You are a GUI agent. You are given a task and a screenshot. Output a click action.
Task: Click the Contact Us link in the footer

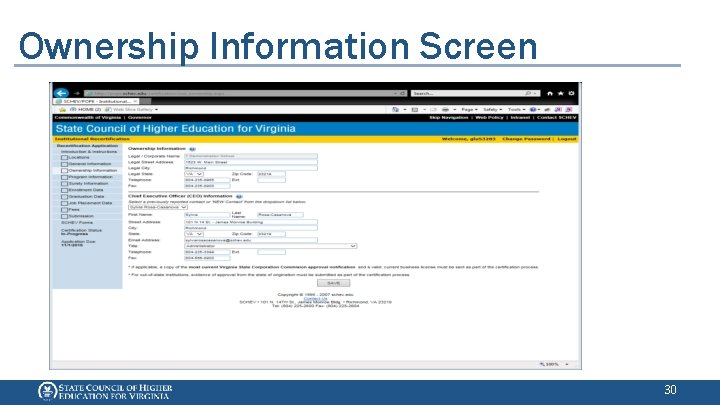tap(315, 298)
